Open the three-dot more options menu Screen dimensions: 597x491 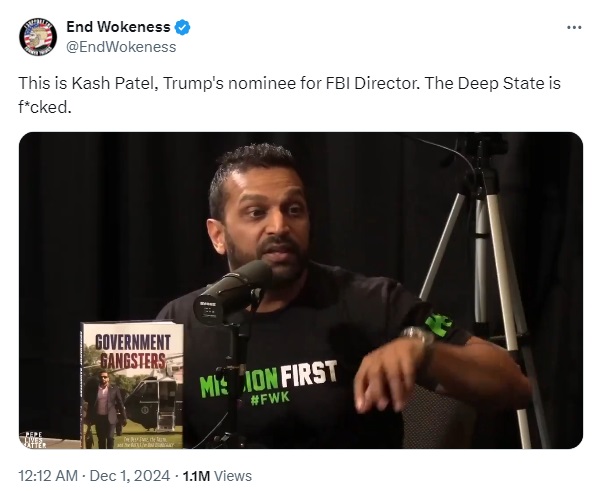click(x=574, y=27)
